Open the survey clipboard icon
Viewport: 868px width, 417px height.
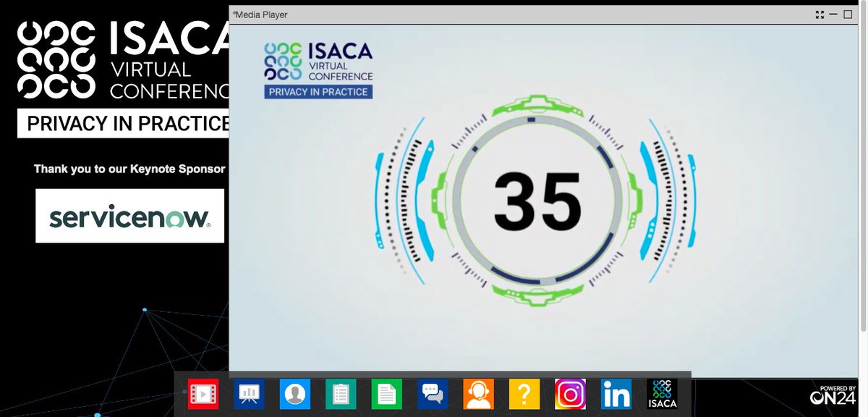pos(341,393)
